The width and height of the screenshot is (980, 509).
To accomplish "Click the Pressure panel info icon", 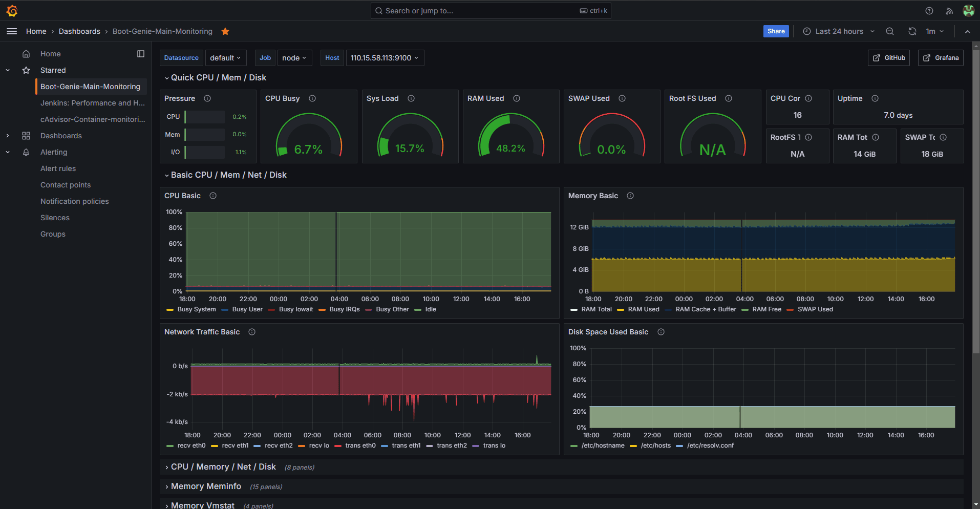I will pos(207,98).
